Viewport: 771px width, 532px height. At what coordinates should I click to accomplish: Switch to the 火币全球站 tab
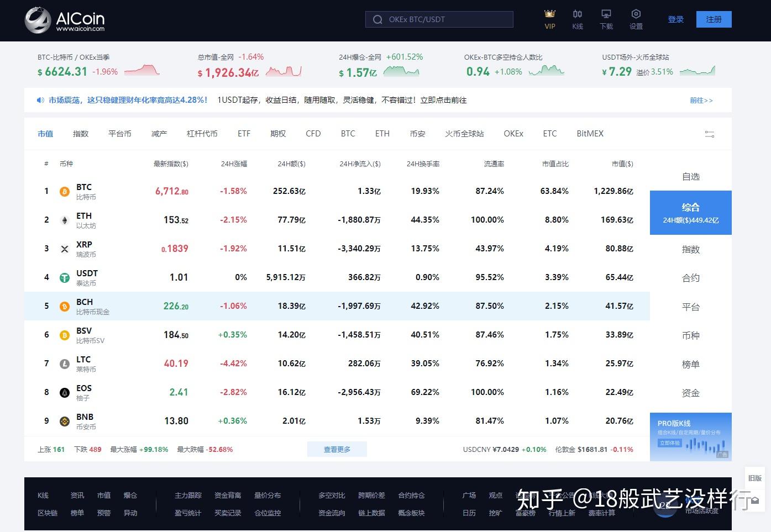coord(464,134)
